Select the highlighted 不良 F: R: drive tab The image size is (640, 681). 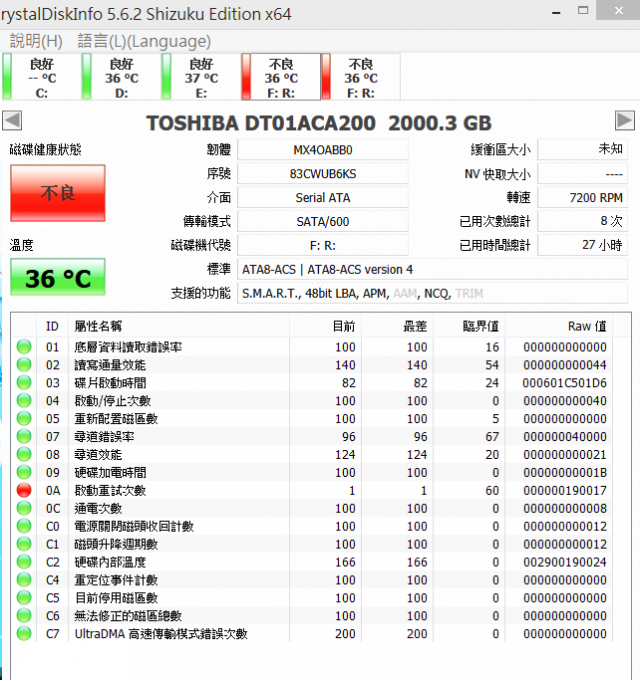[x=281, y=77]
